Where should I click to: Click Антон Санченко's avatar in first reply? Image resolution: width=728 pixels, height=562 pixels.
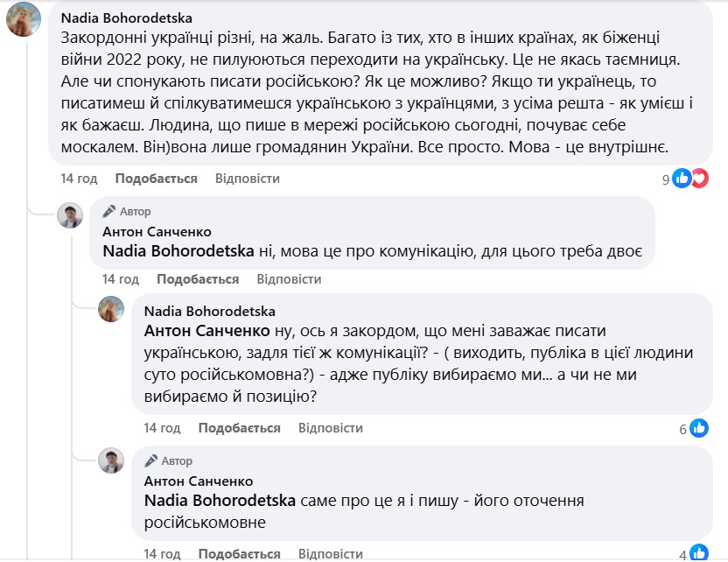point(70,215)
